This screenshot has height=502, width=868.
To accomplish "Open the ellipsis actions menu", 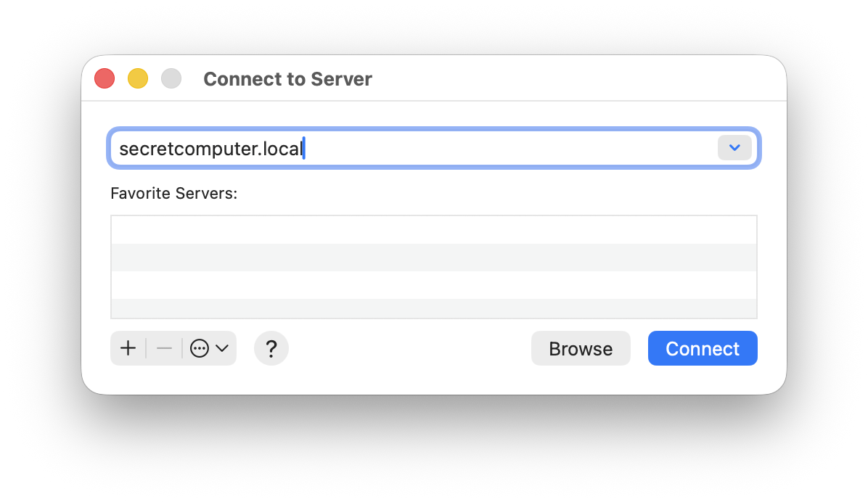I will point(200,349).
